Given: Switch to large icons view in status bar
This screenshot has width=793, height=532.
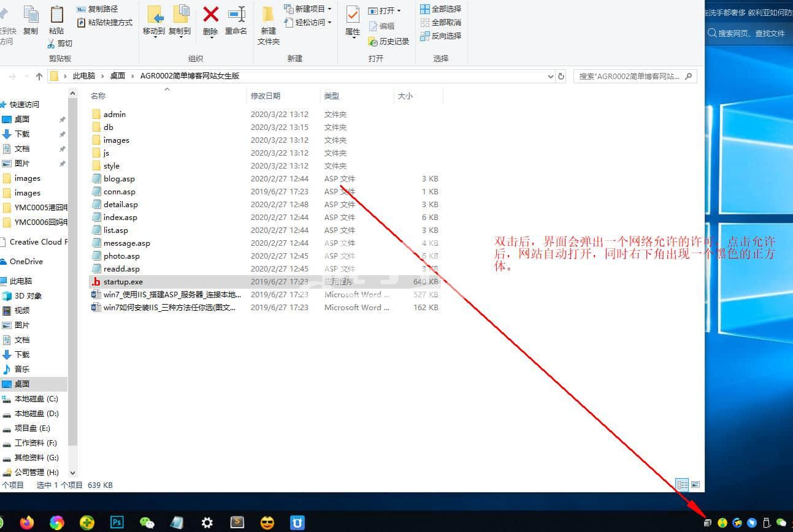Looking at the screenshot, I should 695,485.
